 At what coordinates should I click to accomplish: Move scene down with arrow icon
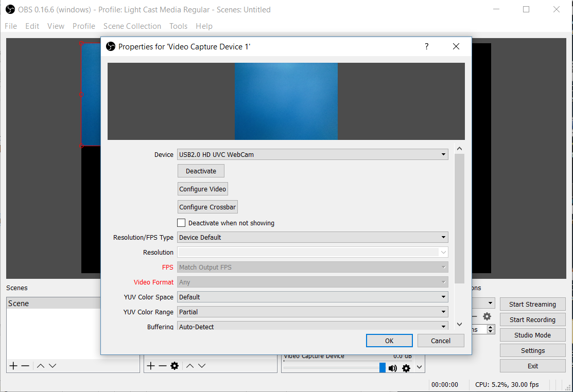53,366
